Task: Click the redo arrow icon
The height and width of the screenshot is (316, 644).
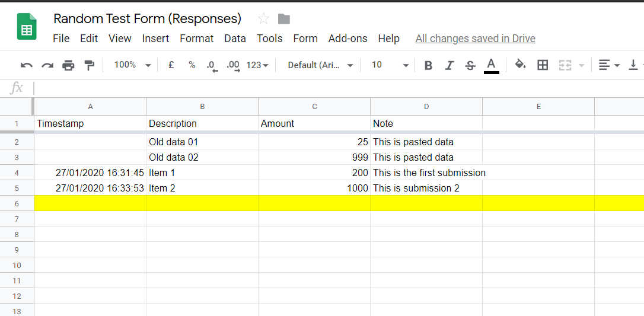Action: [47, 65]
